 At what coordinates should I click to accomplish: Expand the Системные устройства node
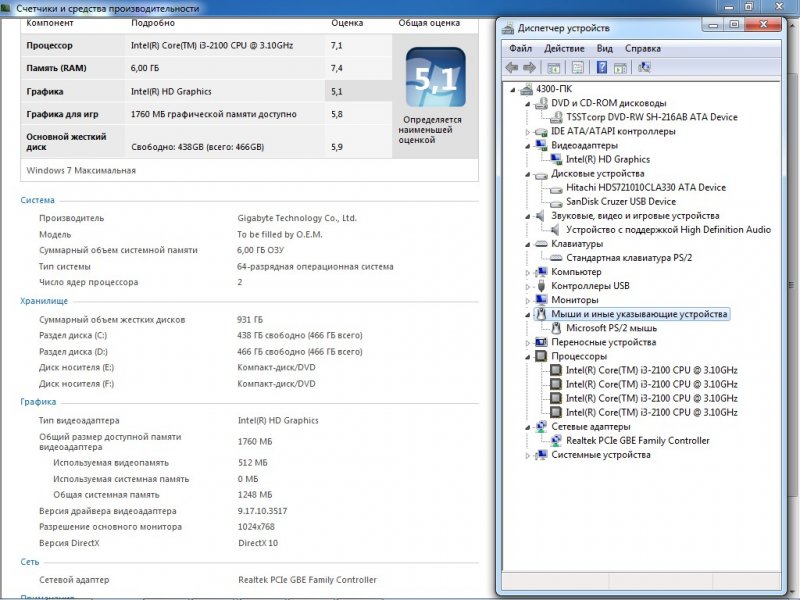pyautogui.click(x=528, y=455)
